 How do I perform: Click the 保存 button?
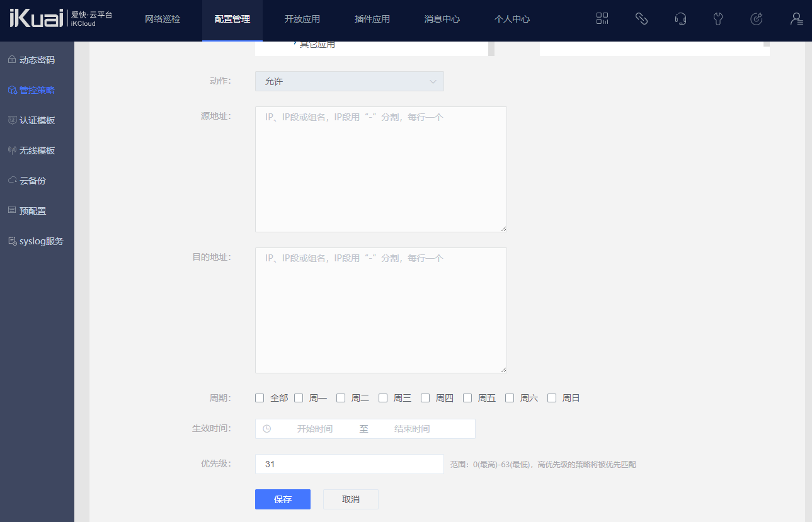click(283, 499)
